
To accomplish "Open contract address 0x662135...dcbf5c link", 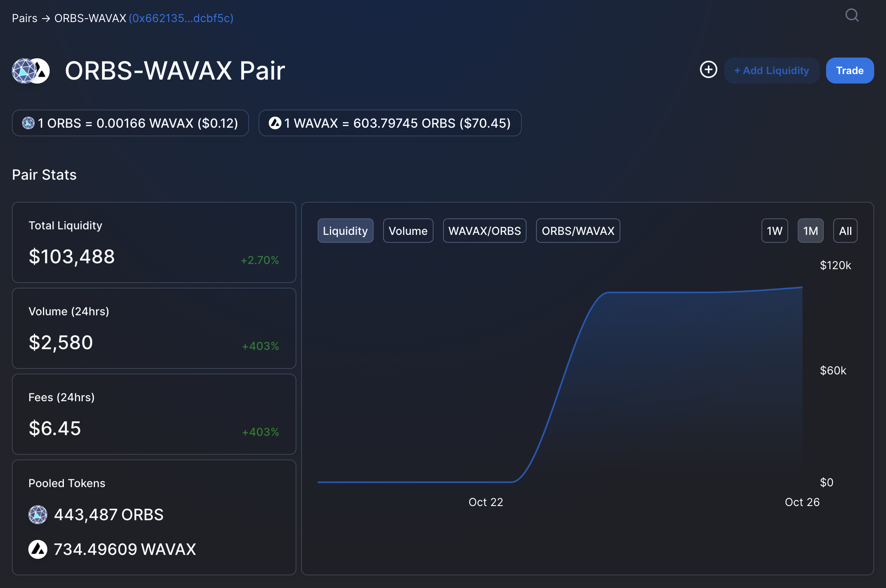I will pyautogui.click(x=181, y=18).
